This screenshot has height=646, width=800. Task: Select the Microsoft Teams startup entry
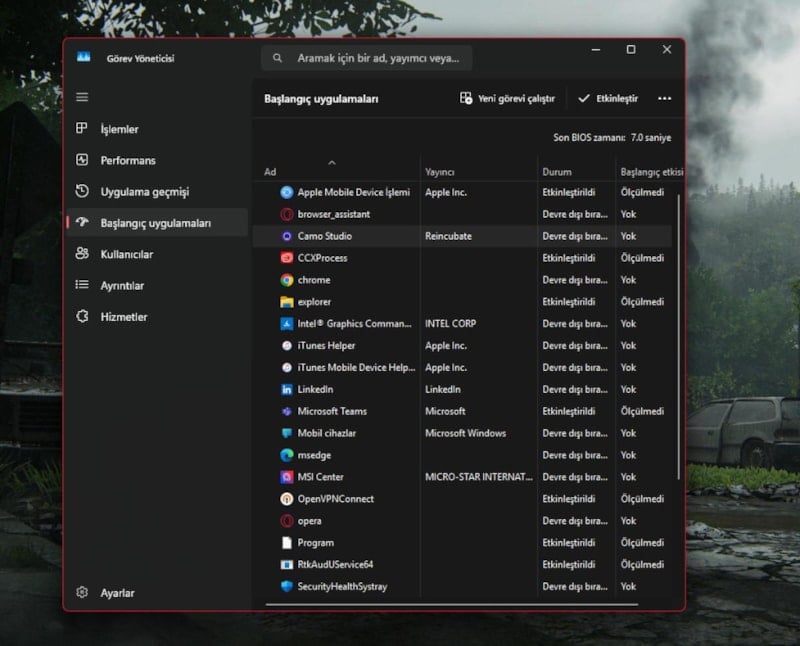point(332,411)
